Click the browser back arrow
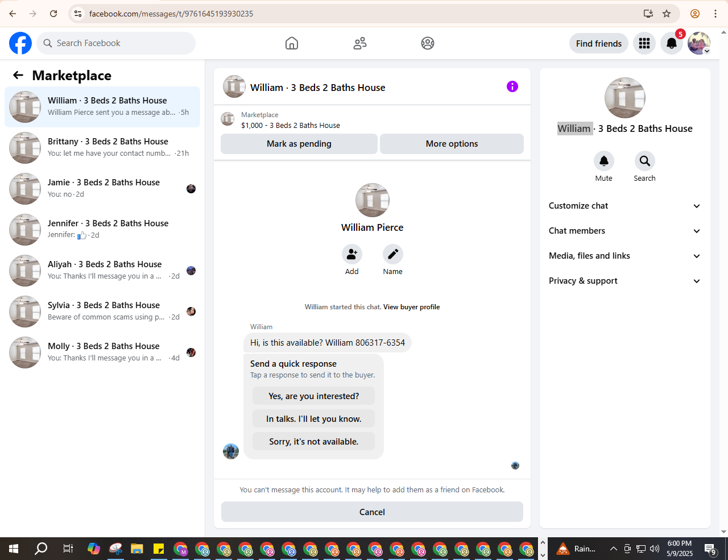The height and width of the screenshot is (560, 728). [13, 14]
